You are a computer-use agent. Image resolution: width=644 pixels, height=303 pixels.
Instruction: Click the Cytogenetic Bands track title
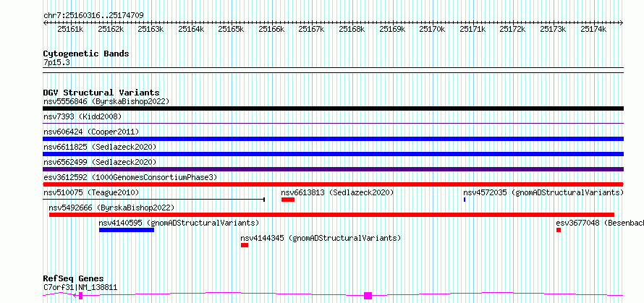pyautogui.click(x=86, y=54)
